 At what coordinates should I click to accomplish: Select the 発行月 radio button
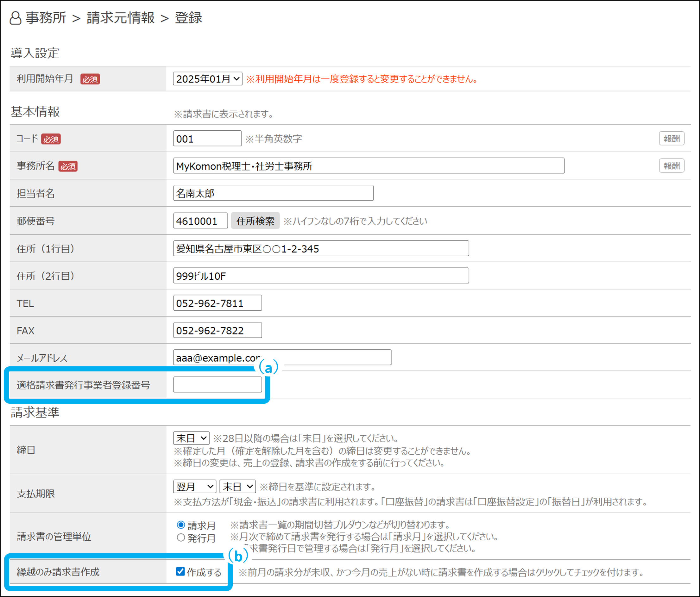pos(181,538)
